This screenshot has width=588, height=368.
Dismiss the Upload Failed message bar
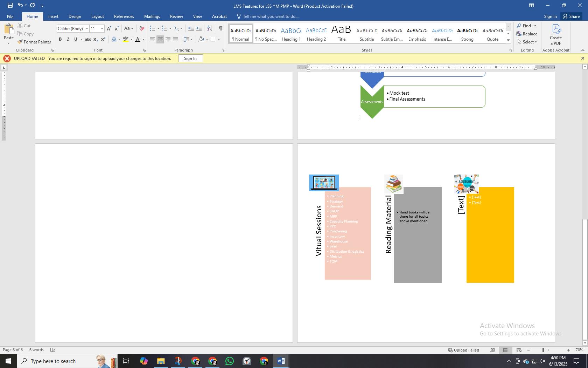click(582, 58)
